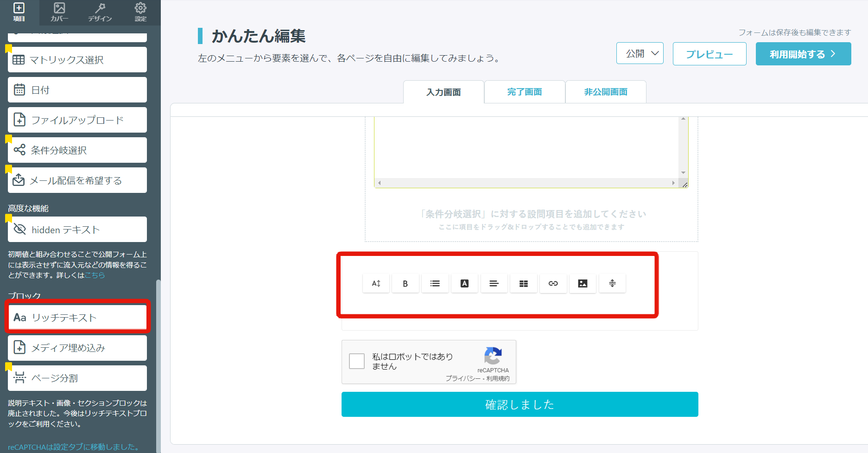This screenshot has height=453, width=868.
Task: Open the こちら details link
Action: click(95, 275)
